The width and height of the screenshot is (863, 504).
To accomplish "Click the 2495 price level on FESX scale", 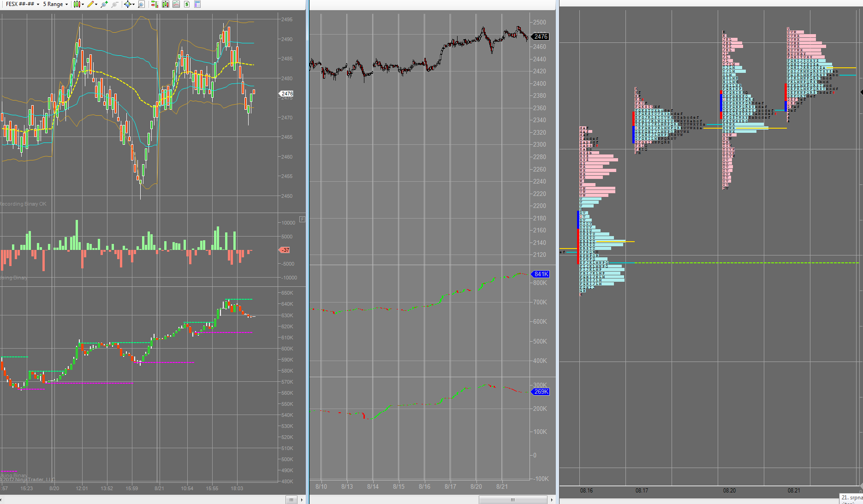I will [286, 19].
